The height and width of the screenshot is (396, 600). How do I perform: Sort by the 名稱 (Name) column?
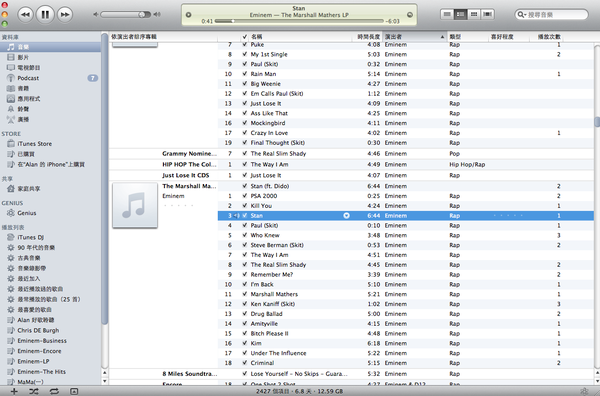[x=300, y=37]
